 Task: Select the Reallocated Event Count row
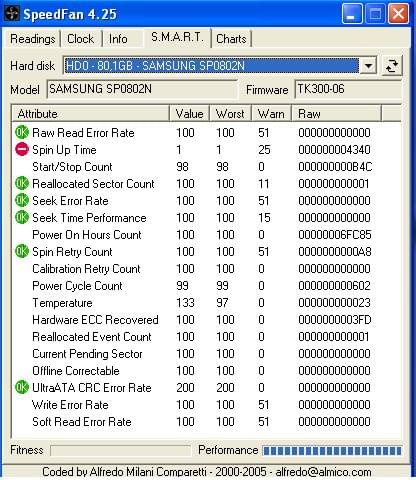coord(206,337)
